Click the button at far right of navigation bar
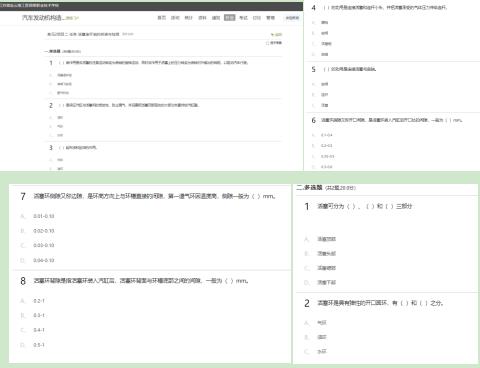Image resolution: width=480 pixels, height=368 pixels. pyautogui.click(x=292, y=18)
